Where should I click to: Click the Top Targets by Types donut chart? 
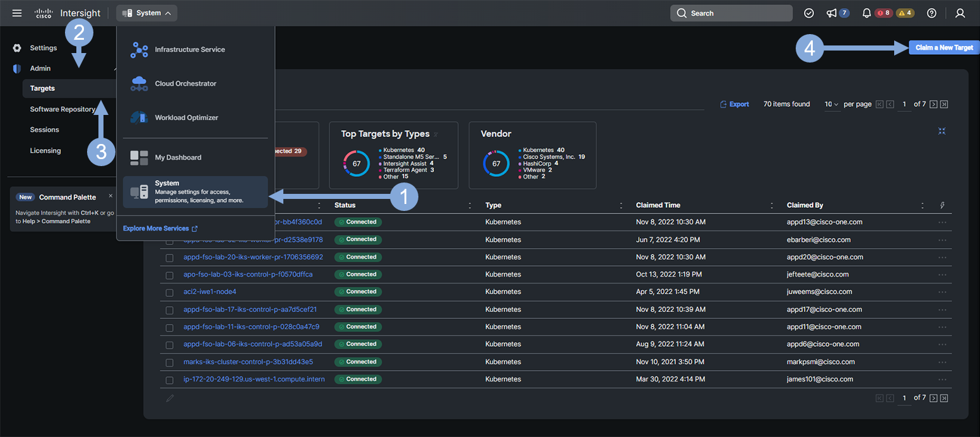click(x=357, y=164)
